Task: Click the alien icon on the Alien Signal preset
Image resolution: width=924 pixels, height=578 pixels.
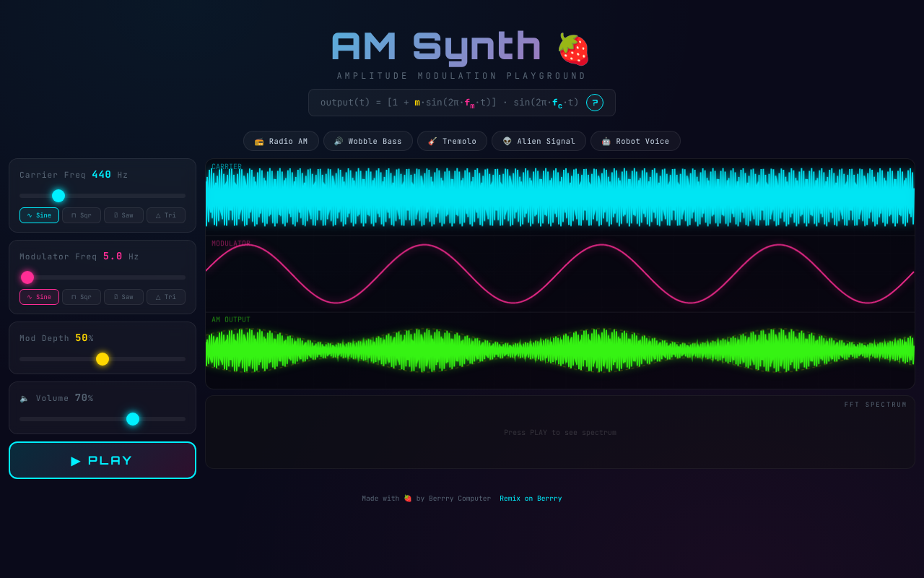Action: tap(508, 141)
